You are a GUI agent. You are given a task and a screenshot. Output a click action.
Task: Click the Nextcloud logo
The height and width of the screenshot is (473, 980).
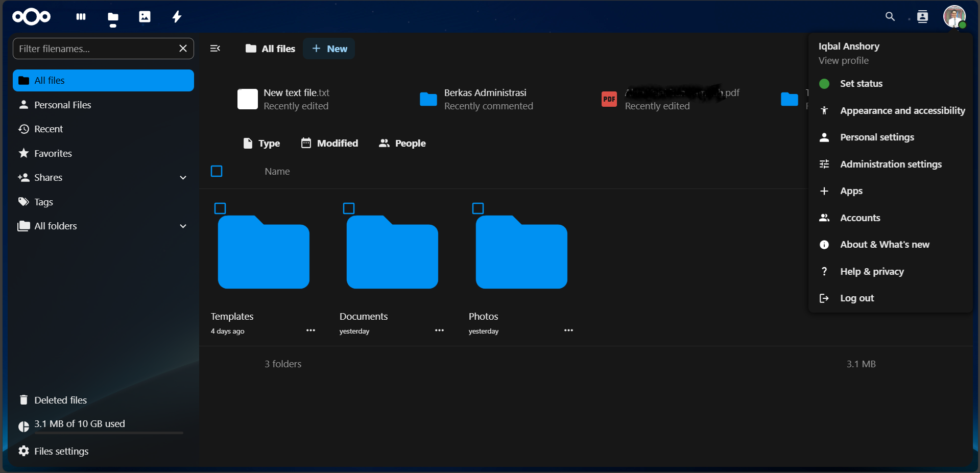coord(31,17)
